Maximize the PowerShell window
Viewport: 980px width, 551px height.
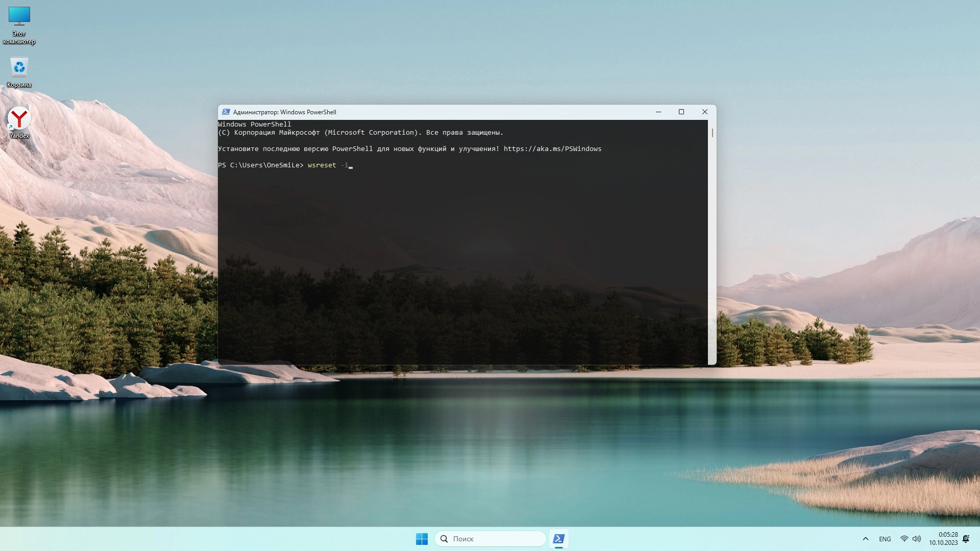681,112
